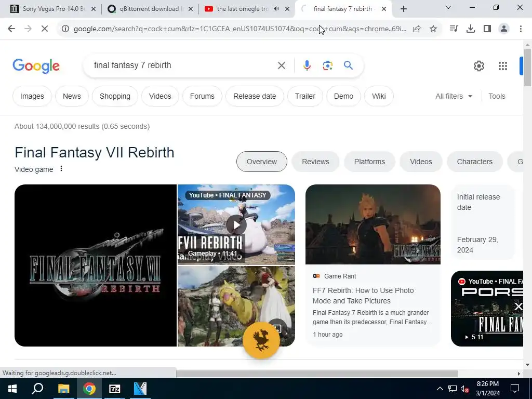This screenshot has width=532, height=399.
Task: Mute the last omegle tab audio
Action: click(x=276, y=9)
